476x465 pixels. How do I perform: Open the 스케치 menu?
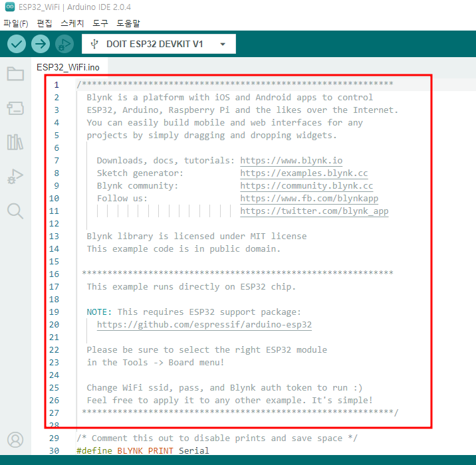click(x=72, y=23)
